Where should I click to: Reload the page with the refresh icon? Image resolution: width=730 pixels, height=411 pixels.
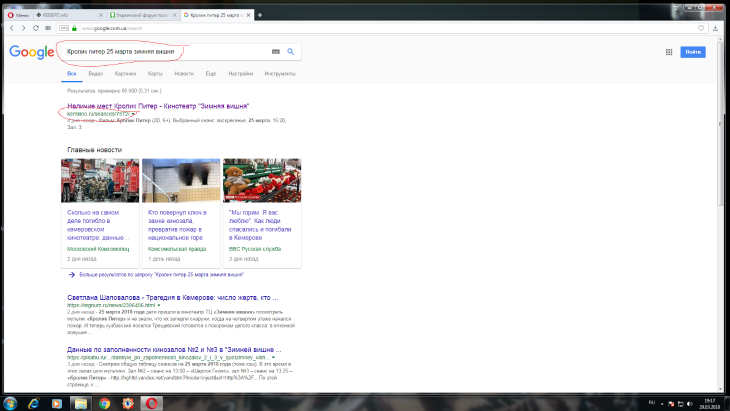[36, 28]
